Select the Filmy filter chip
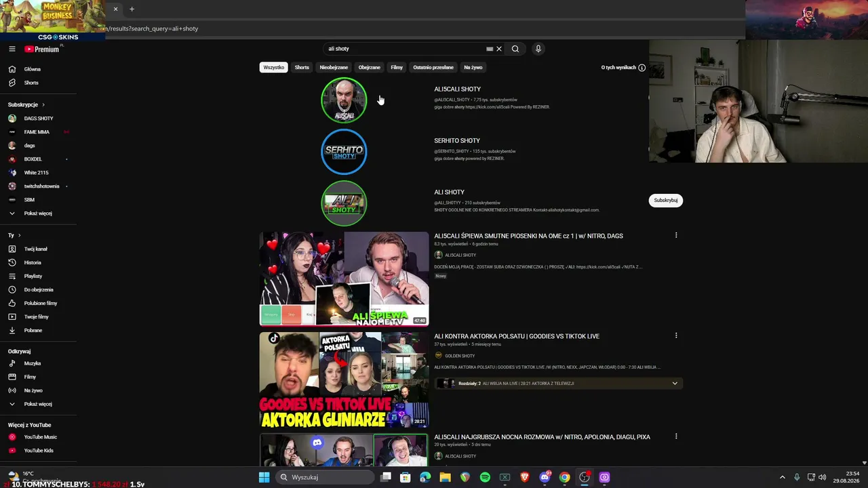Viewport: 868px width, 488px height. 397,68
